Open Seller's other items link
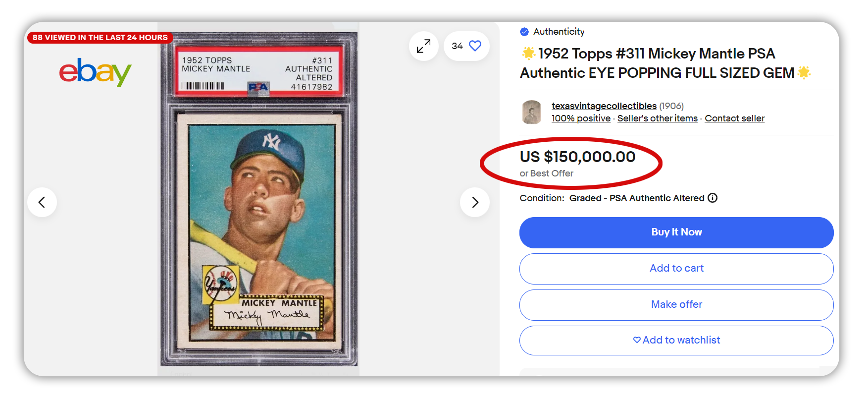The image size is (868, 402). (658, 118)
